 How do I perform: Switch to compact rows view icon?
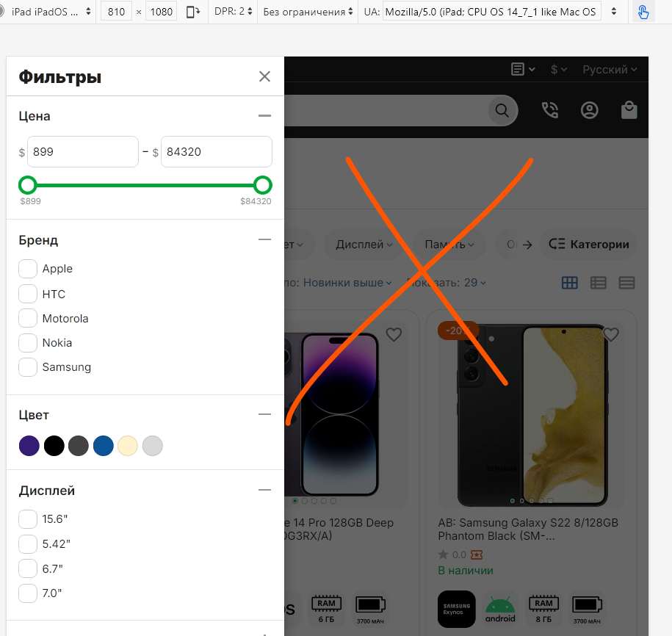coord(626,283)
